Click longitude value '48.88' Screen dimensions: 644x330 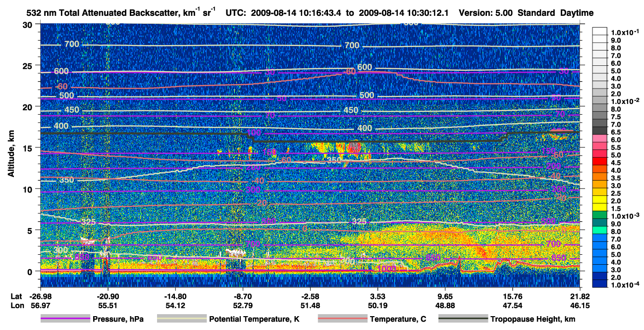(445, 305)
